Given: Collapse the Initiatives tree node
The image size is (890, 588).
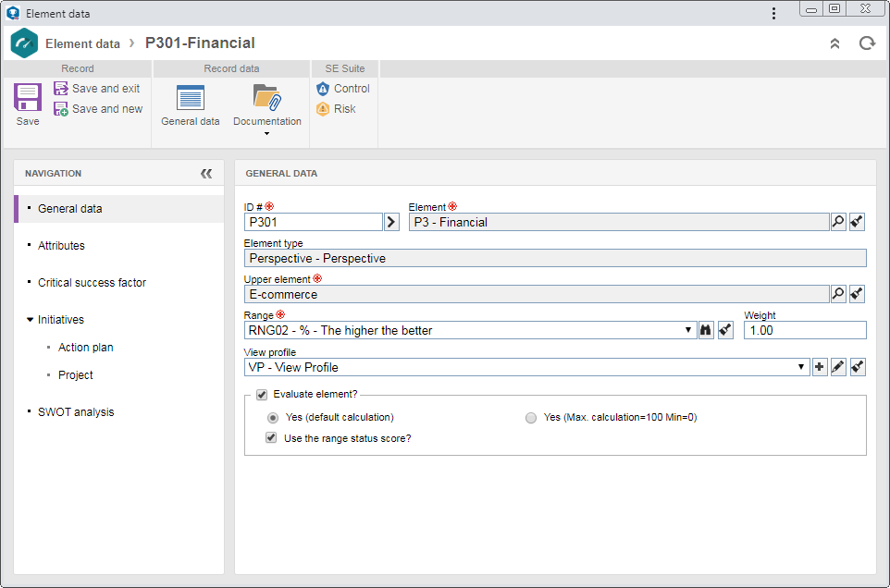Looking at the screenshot, I should pos(31,320).
